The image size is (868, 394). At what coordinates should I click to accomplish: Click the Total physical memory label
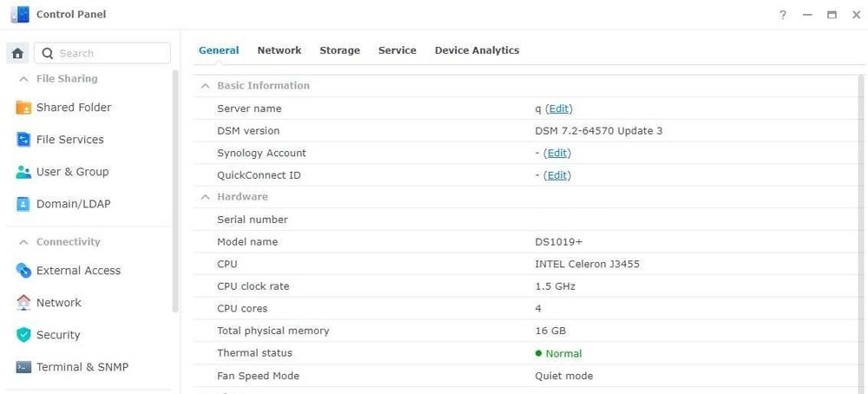(x=273, y=331)
